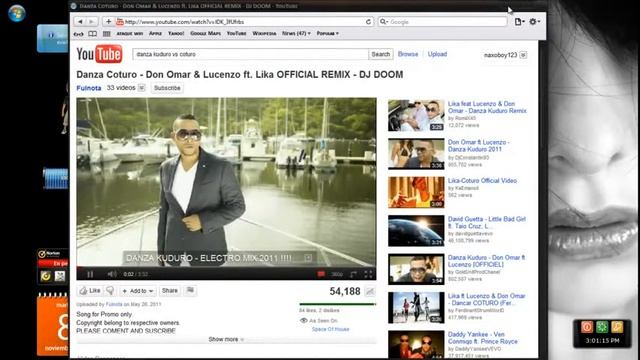Open David Guetta Little Bad Girl link
The width and height of the screenshot is (640, 360).
[487, 222]
